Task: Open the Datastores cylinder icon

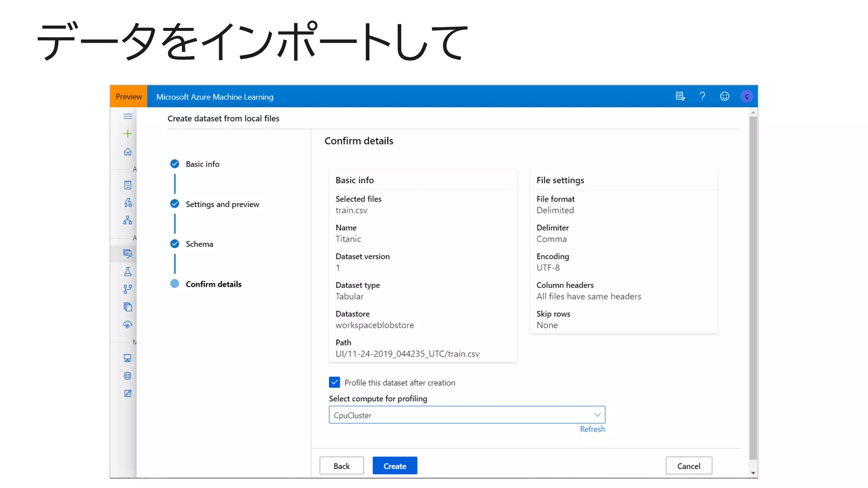Action: 128,376
